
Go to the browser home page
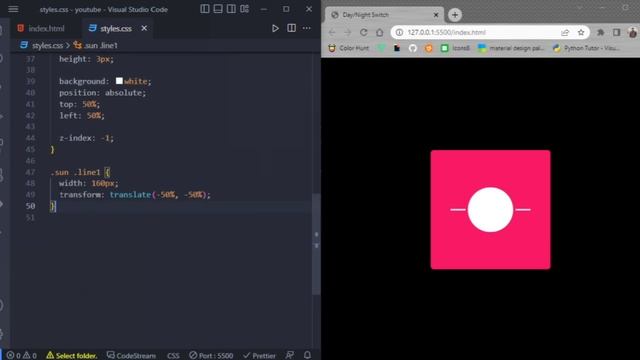380,32
